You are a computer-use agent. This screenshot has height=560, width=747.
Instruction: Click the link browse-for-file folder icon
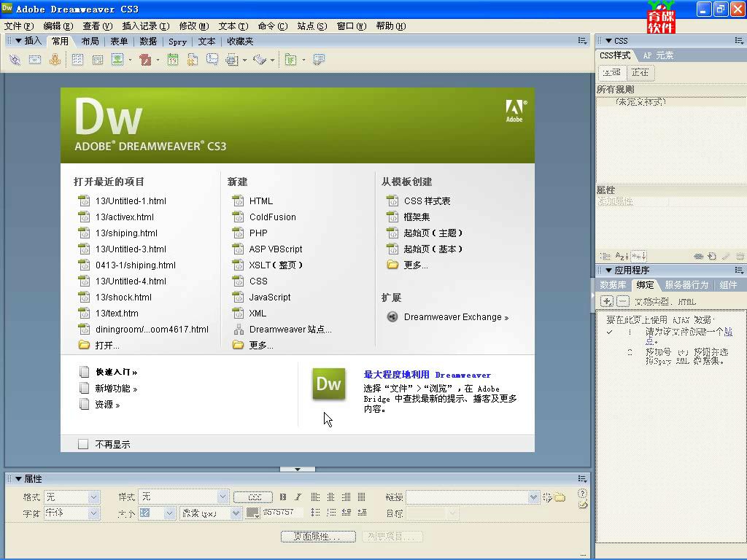tap(560, 497)
